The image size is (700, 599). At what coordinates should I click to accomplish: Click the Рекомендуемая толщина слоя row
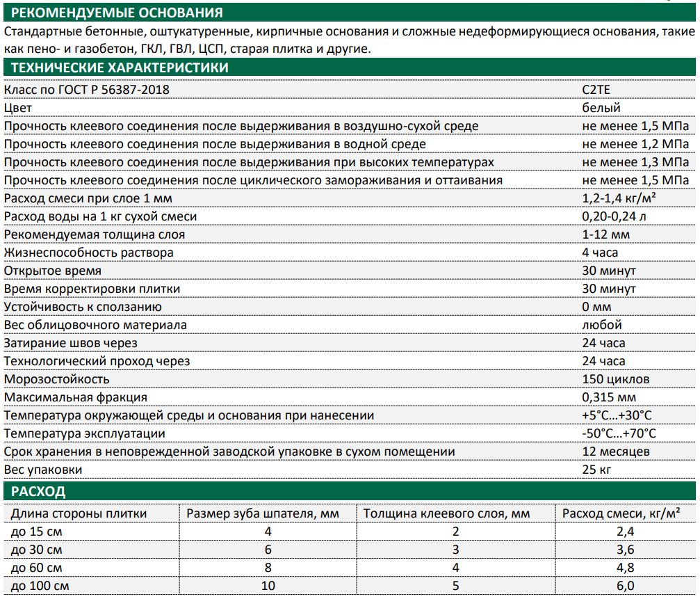pos(350,234)
